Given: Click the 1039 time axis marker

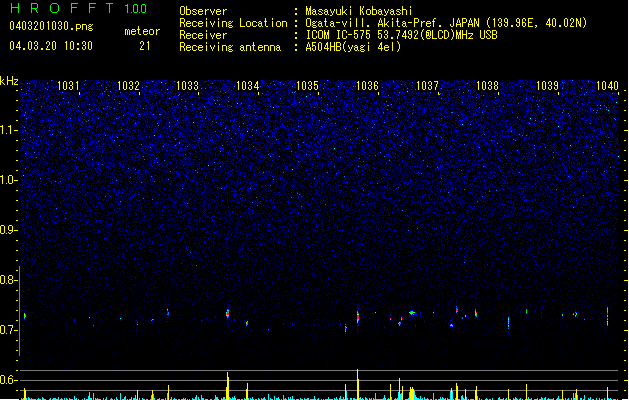Looking at the screenshot, I should pos(547,86).
